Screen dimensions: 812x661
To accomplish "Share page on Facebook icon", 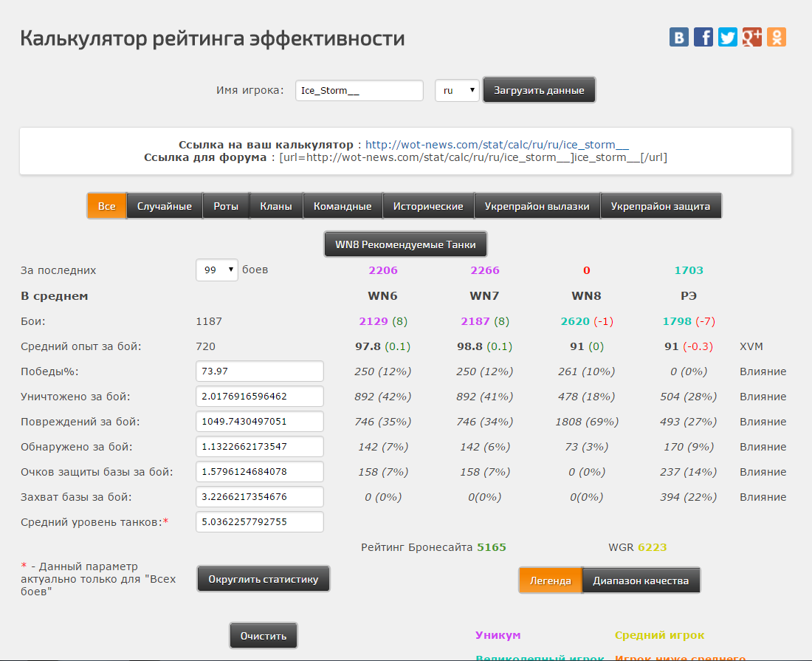I will point(703,37).
